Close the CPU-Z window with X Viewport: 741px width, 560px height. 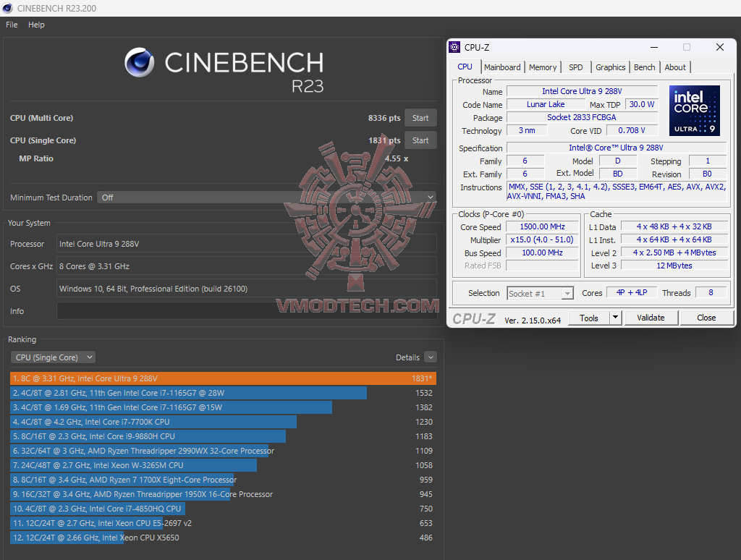(x=720, y=47)
